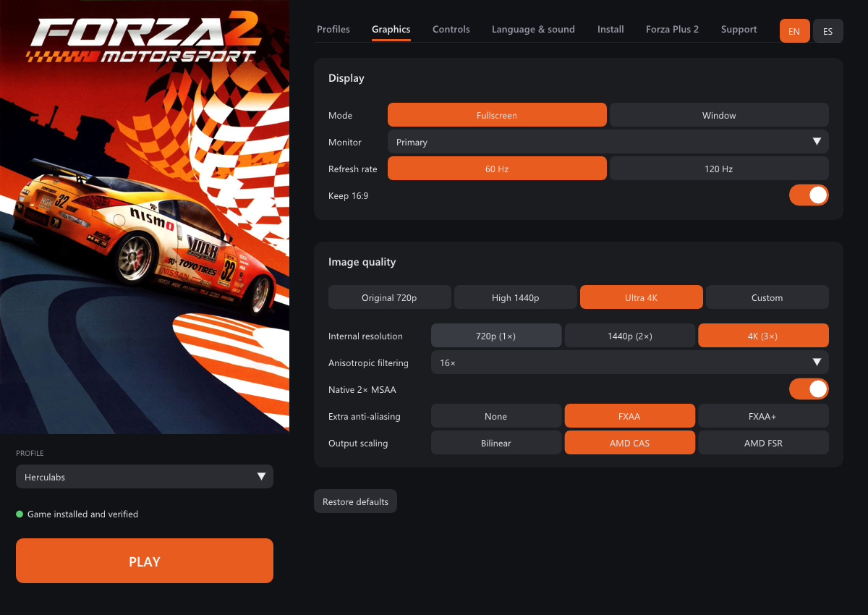
Task: Switch language to EN
Action: [x=794, y=31]
